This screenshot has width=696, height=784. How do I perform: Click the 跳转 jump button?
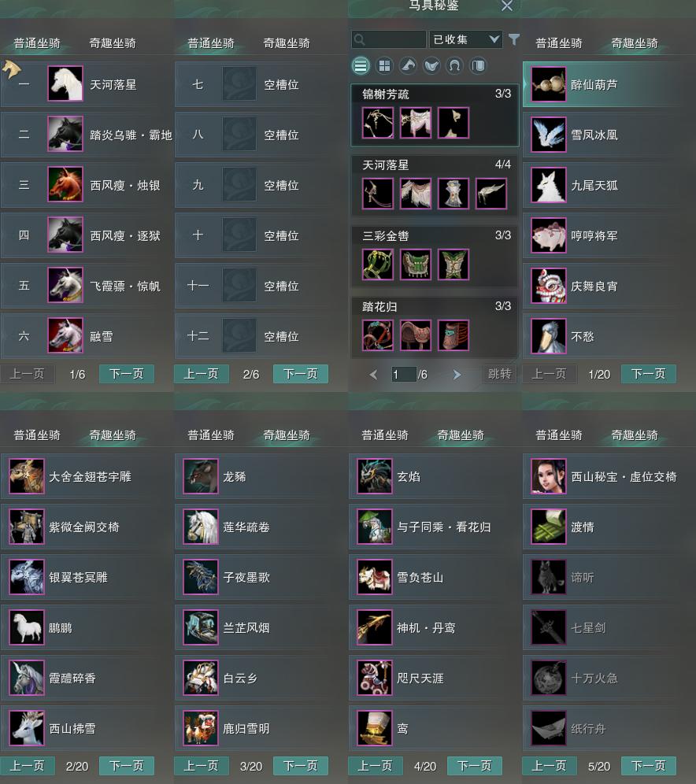tap(499, 374)
